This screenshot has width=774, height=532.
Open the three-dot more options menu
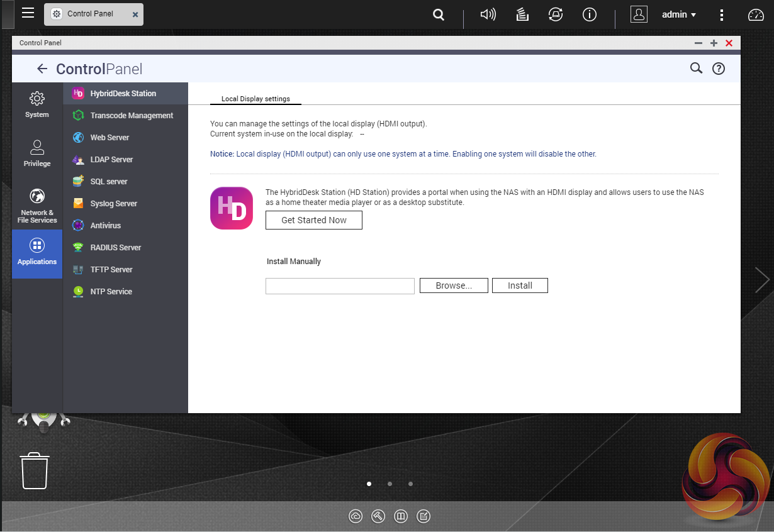tap(722, 14)
